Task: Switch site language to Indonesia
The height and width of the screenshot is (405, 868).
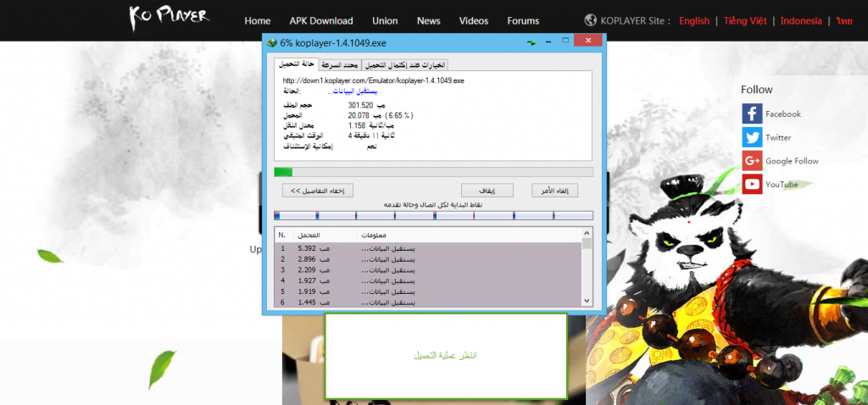Action: tap(801, 21)
